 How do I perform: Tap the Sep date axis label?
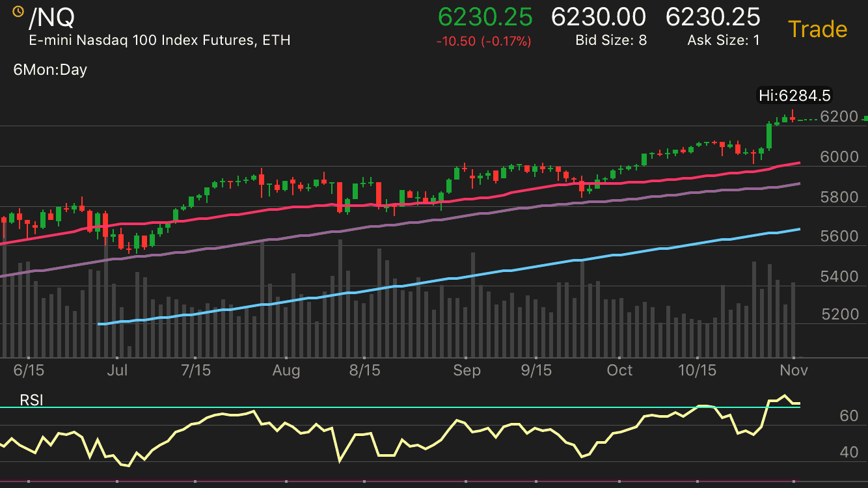pos(467,370)
